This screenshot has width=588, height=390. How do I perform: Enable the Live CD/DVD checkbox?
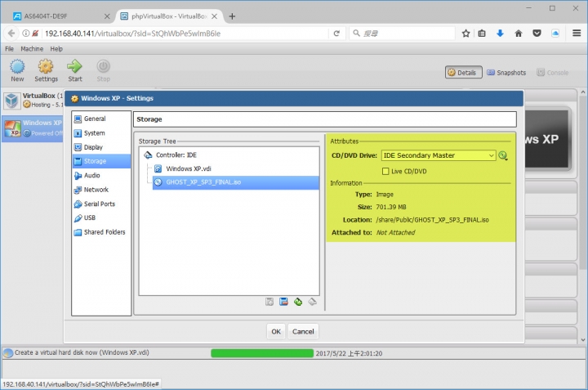385,171
